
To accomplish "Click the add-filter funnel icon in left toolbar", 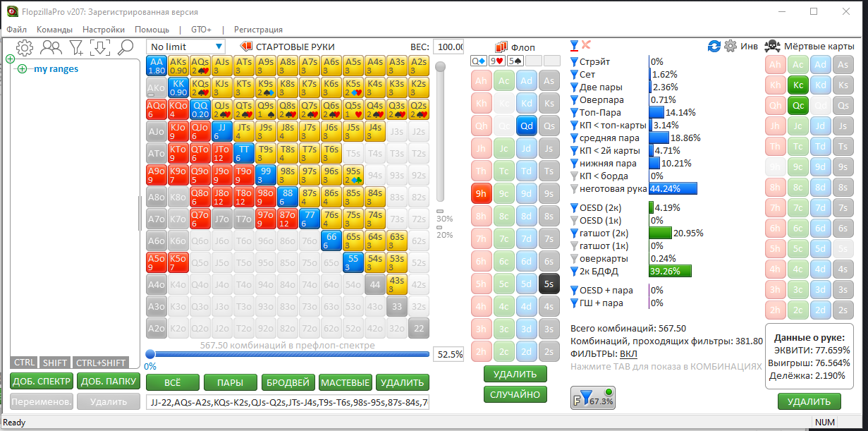I will pos(76,47).
